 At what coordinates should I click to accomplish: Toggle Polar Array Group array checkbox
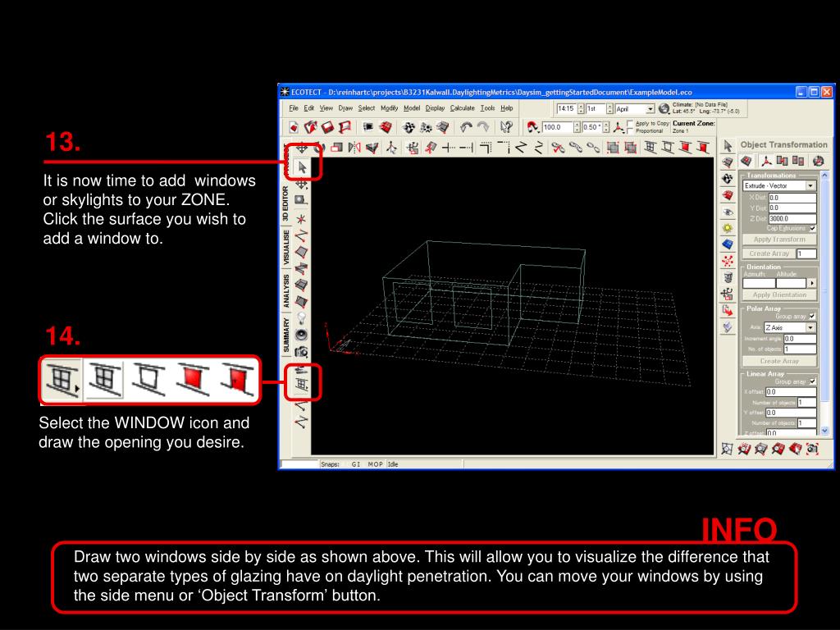[x=813, y=316]
